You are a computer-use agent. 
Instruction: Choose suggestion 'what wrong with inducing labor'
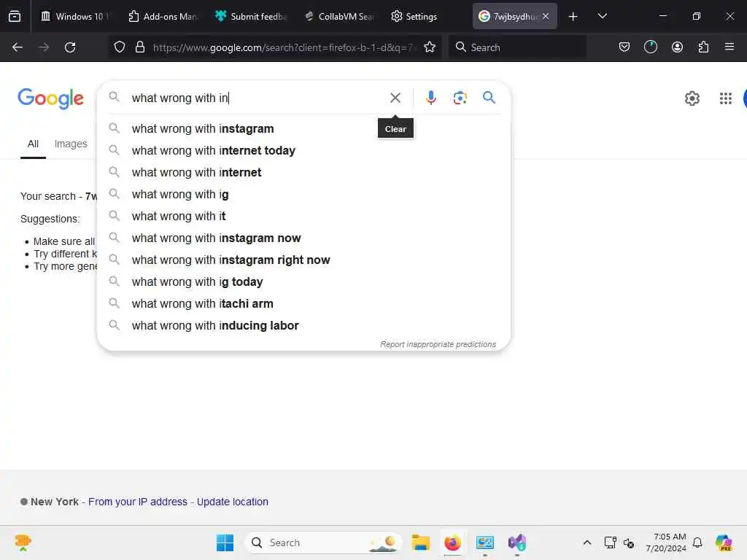pyautogui.click(x=303, y=326)
